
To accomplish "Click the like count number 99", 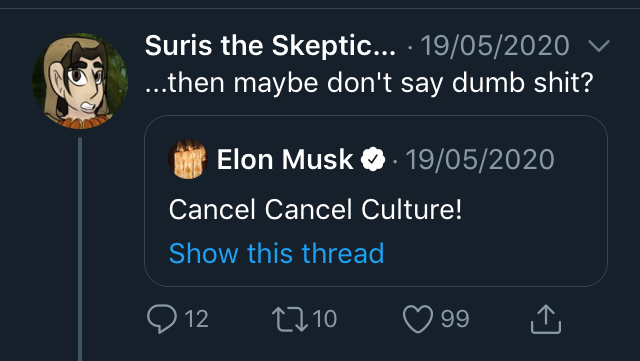I will click(x=455, y=319).
